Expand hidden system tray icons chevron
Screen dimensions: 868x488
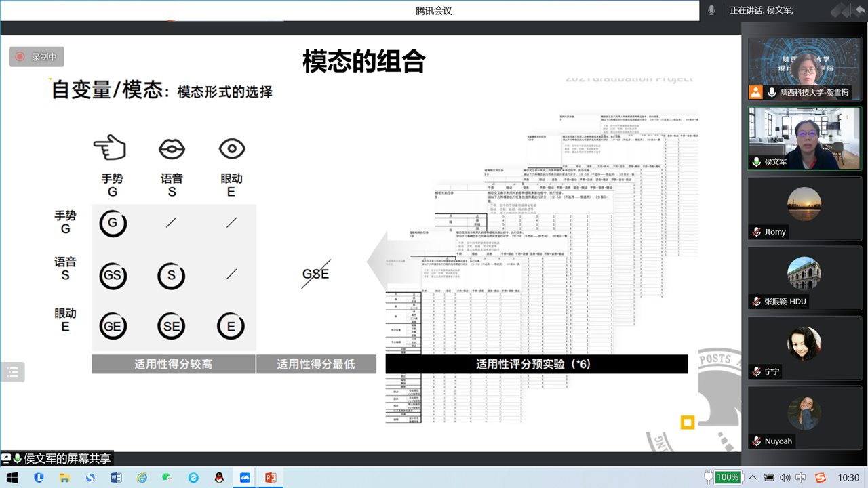coord(753,477)
